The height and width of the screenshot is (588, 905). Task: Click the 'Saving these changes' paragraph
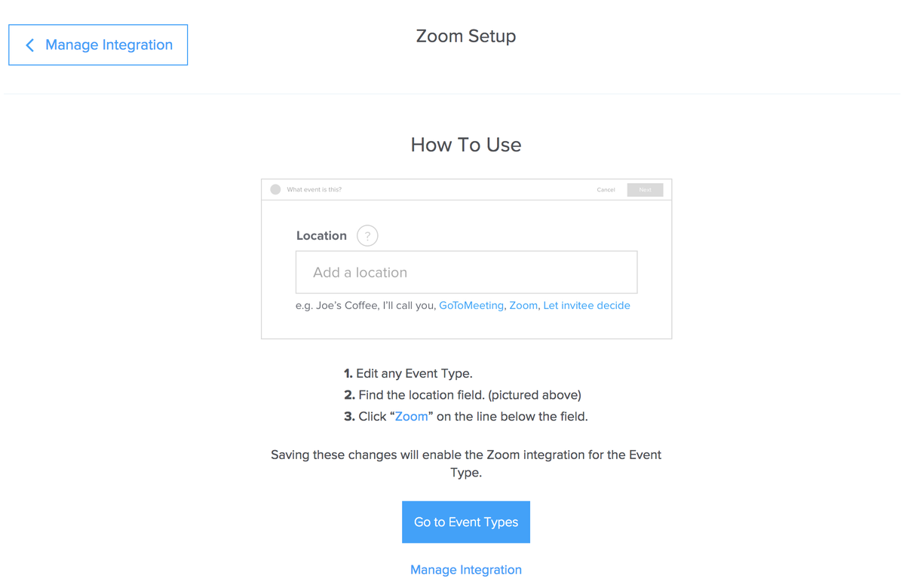466,464
